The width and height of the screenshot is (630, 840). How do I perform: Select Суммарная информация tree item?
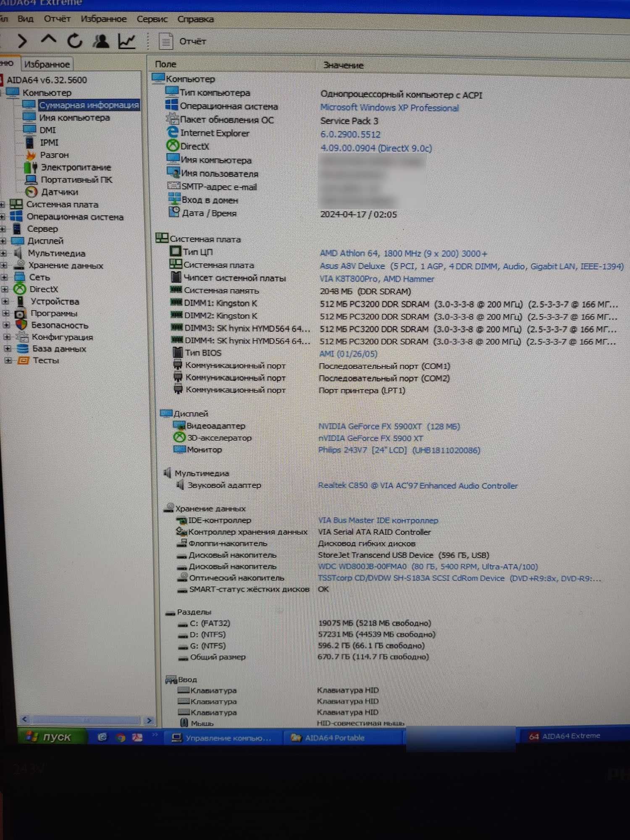coord(89,105)
